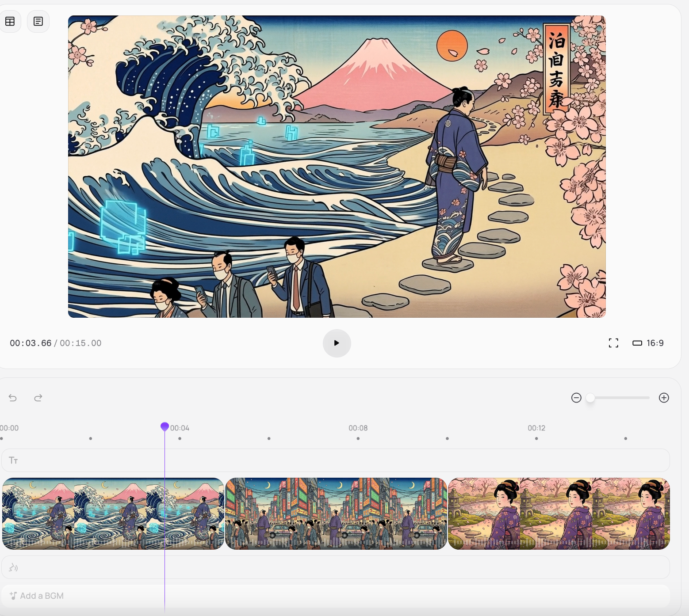Select the geisha garden clip
Screen dimensions: 689x616
pos(559,513)
